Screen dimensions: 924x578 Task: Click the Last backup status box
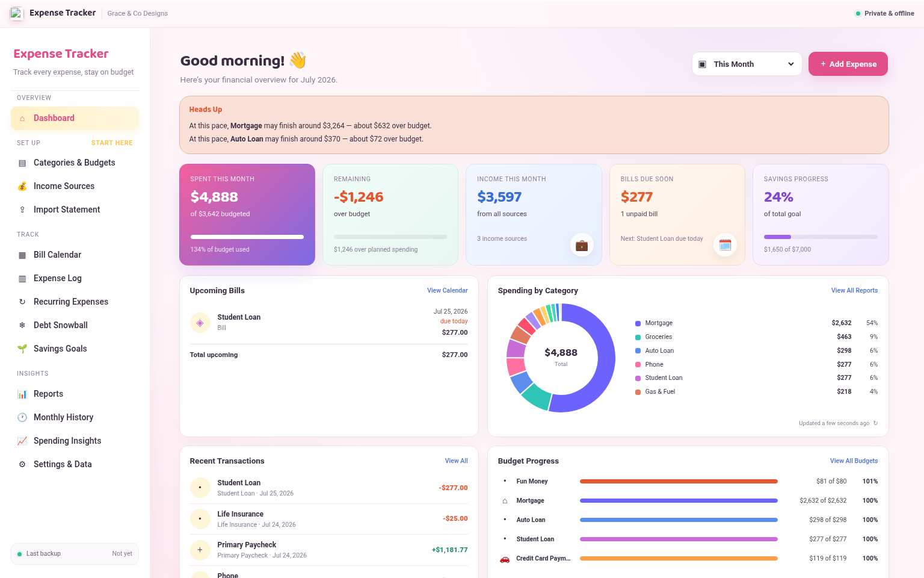coord(75,554)
